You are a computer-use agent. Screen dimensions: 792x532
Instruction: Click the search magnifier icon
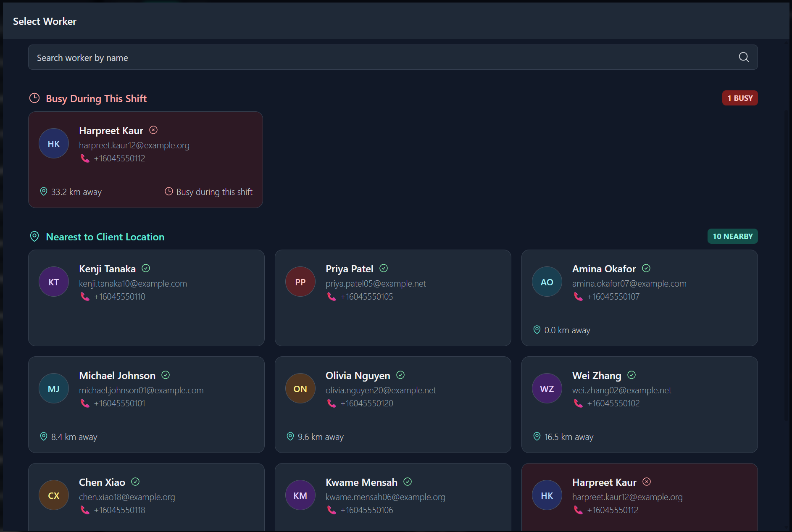coord(744,57)
